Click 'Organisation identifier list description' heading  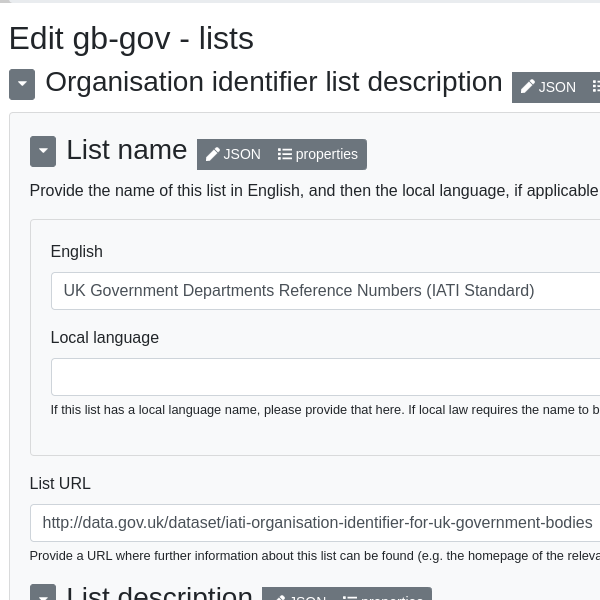(x=274, y=82)
